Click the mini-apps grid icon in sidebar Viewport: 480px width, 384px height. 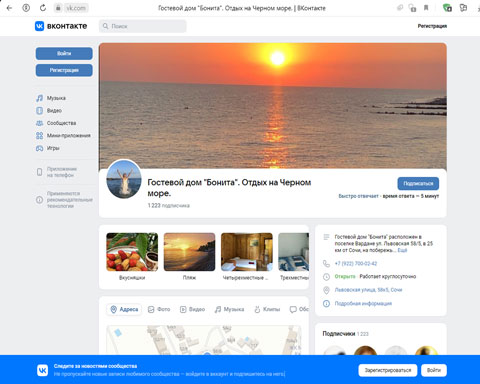coord(39,135)
